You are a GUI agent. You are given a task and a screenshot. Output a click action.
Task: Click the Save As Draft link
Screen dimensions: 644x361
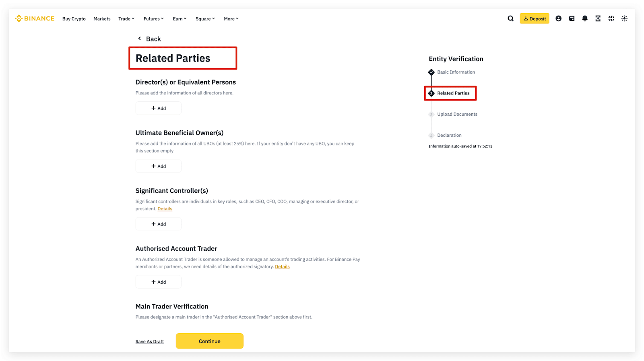coord(150,342)
